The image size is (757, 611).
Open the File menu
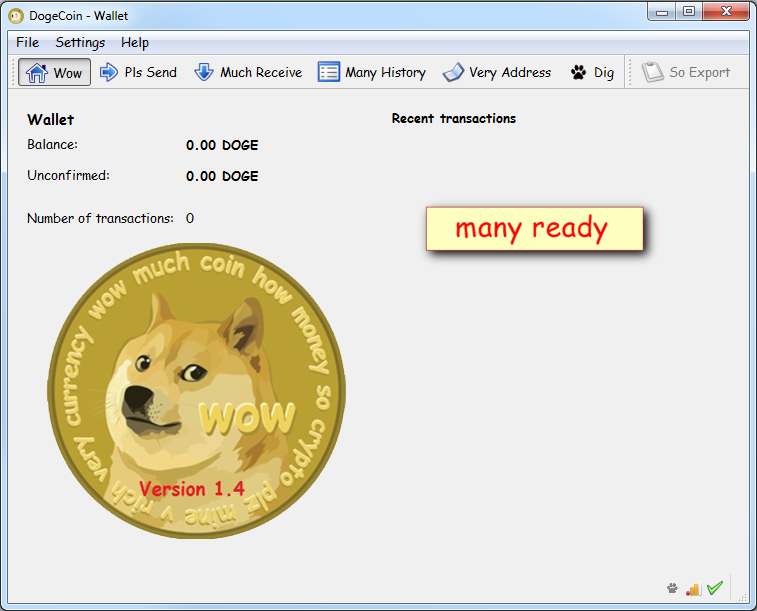click(x=27, y=42)
